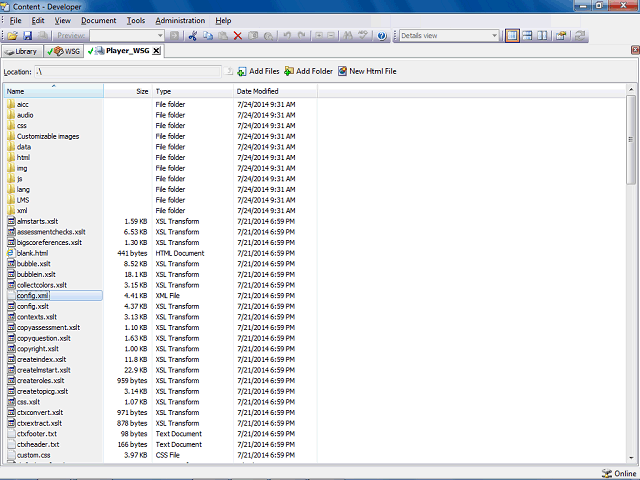
Task: Switch to the Library tab
Action: click(x=21, y=51)
